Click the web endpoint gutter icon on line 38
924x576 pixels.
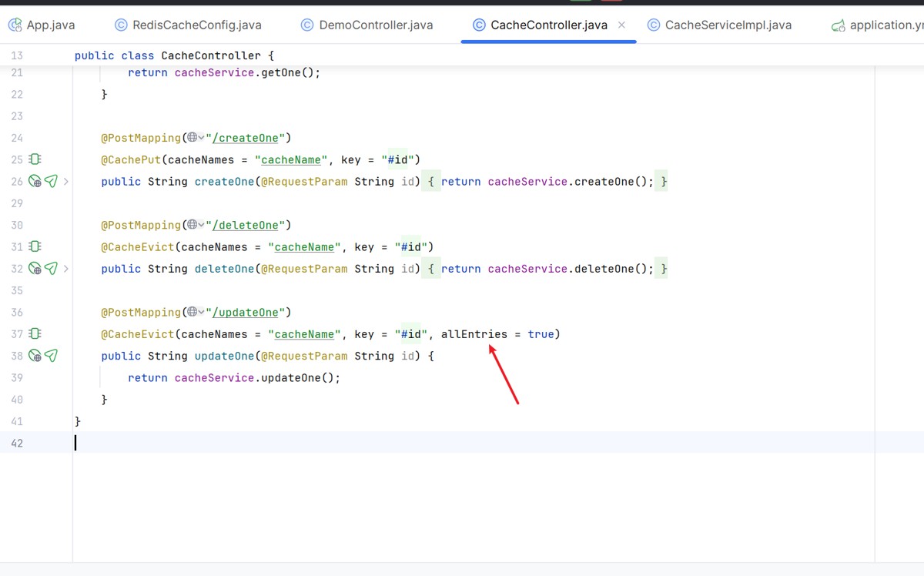coord(35,356)
